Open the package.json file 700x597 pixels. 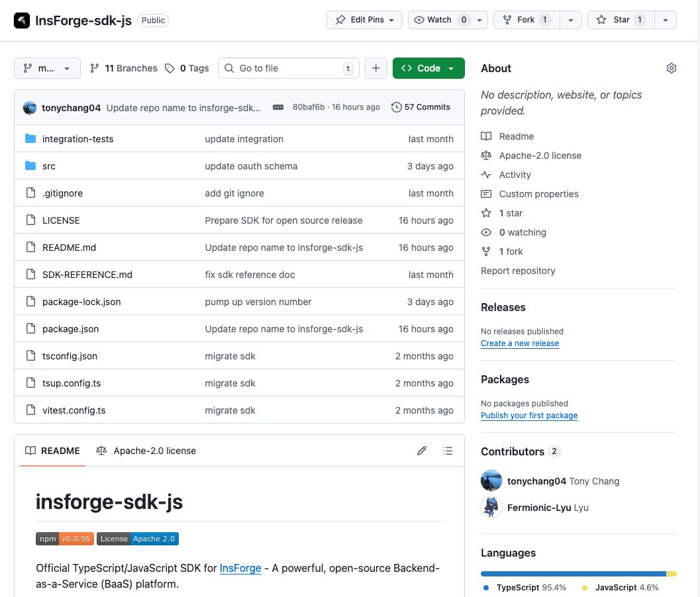tap(71, 330)
